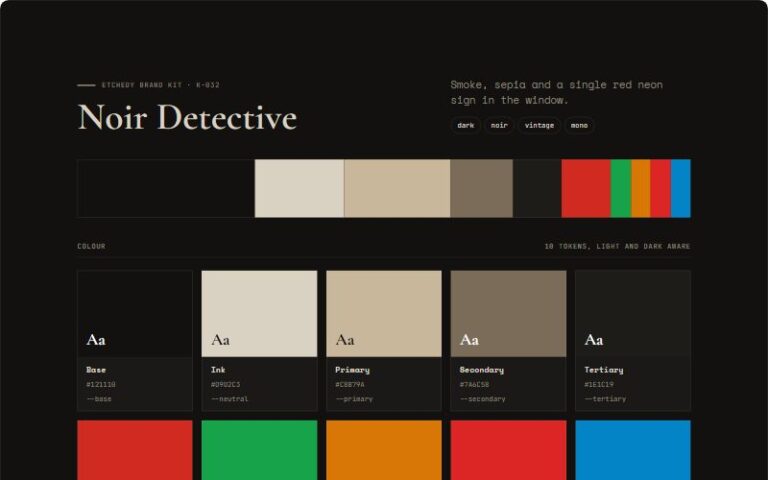Viewport: 768px width, 480px height.
Task: Select the green segment in palette strip
Action: pos(621,188)
